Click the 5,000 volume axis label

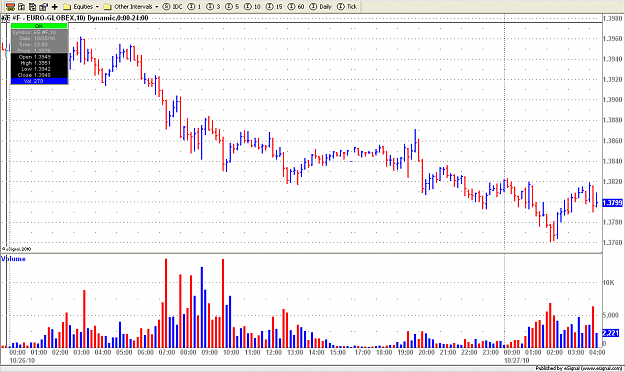coord(610,315)
